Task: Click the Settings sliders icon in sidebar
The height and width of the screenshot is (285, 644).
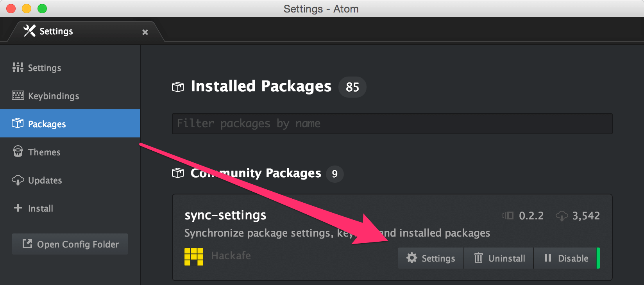Action: pos(18,68)
